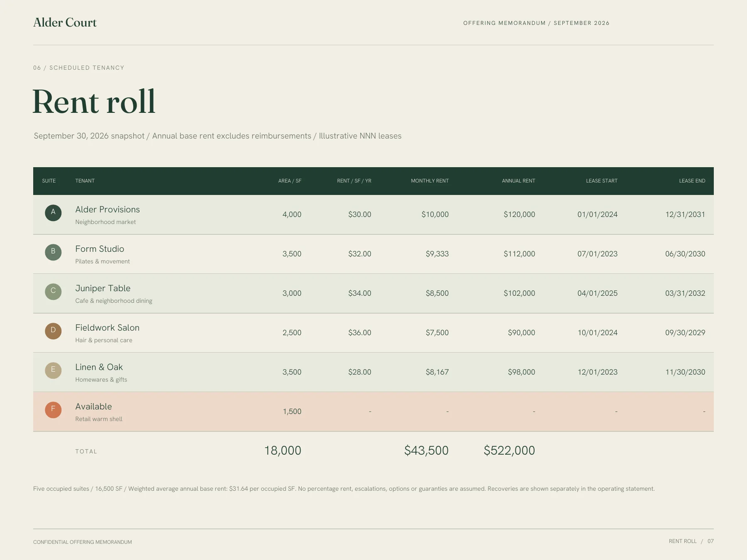The height and width of the screenshot is (560, 747).
Task: Select total annual rent "$522,000"
Action: coord(509,450)
